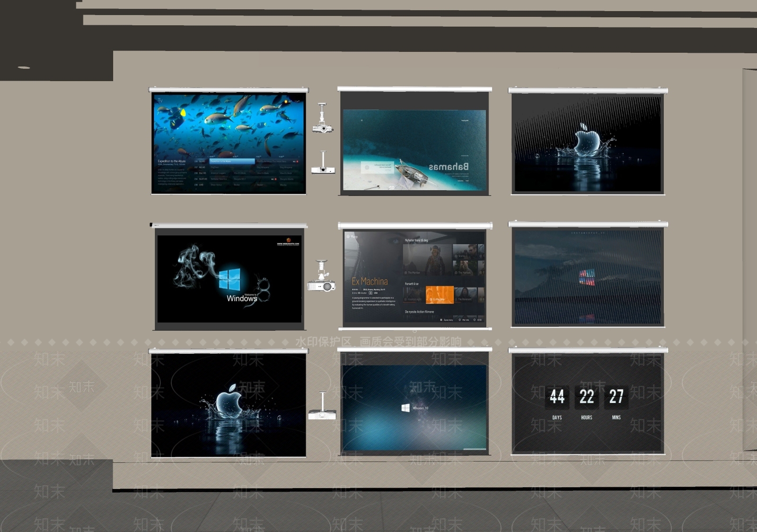Click the glowing Windows 8 logo
This screenshot has width=757, height=532.
(x=229, y=279)
